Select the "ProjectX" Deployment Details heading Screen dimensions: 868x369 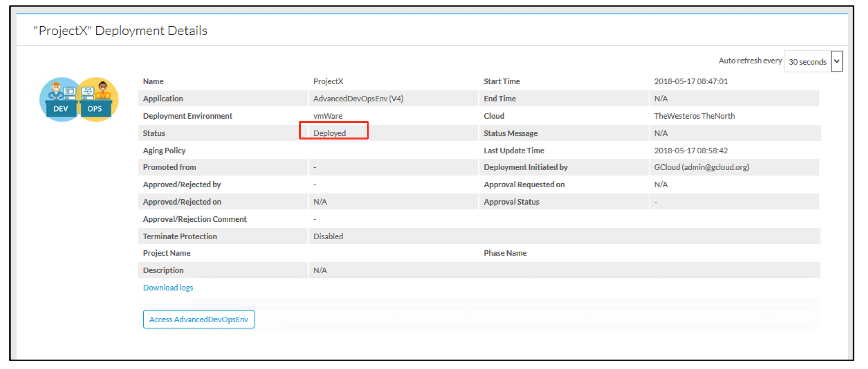[x=120, y=31]
